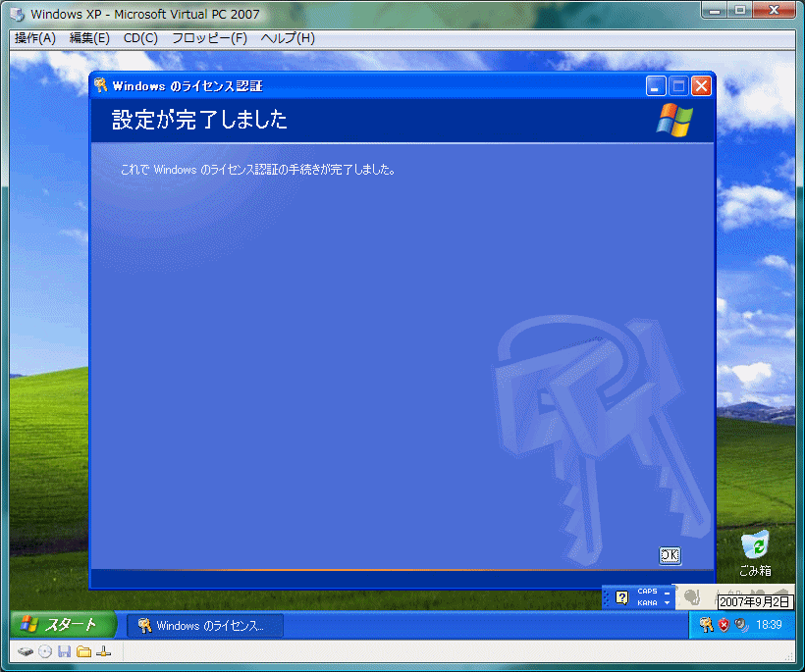This screenshot has width=805, height=672.
Task: Open the ヘルプ(H) menu
Action: tap(288, 38)
